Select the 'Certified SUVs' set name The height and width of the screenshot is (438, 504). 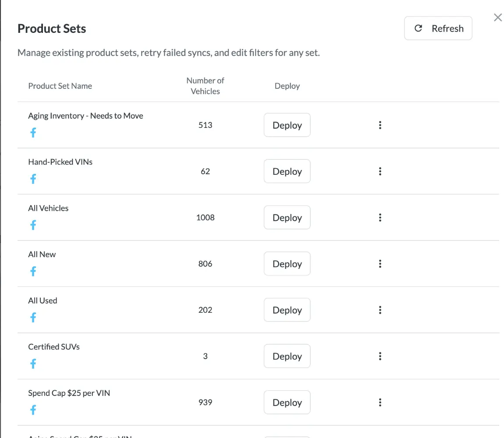[x=54, y=347]
